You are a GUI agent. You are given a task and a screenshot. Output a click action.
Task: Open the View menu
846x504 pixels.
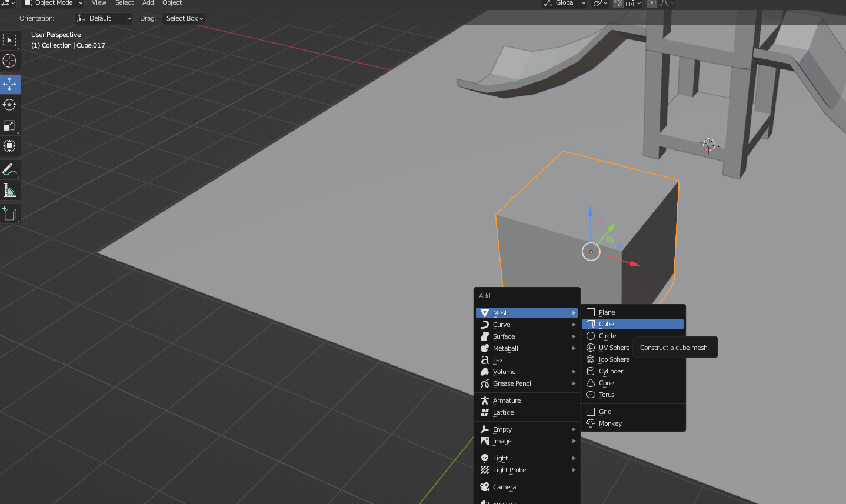pyautogui.click(x=99, y=3)
